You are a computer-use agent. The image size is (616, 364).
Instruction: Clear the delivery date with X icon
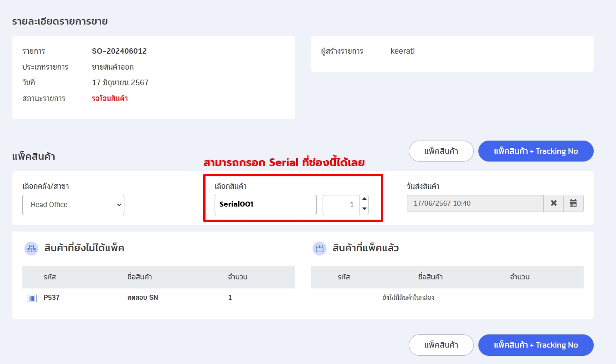(554, 203)
